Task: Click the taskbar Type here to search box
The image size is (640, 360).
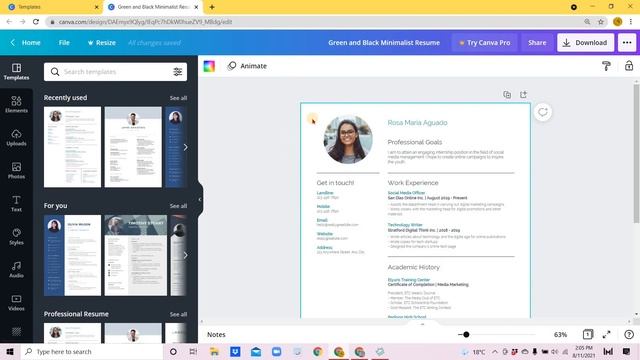Action: click(92, 351)
